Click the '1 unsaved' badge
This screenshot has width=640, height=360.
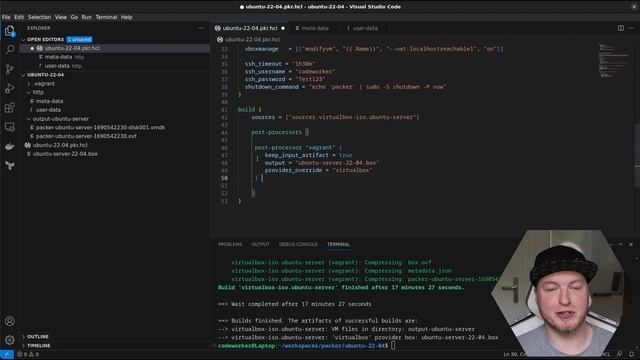click(x=79, y=40)
